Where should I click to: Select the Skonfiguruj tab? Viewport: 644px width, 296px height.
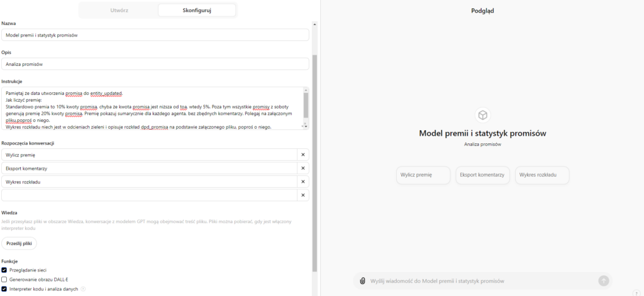click(x=197, y=10)
